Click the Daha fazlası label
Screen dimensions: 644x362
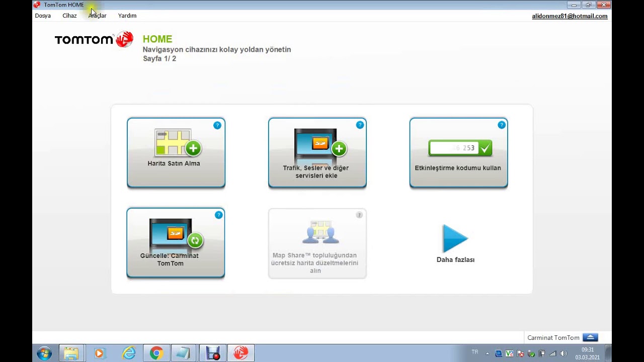coord(455,259)
